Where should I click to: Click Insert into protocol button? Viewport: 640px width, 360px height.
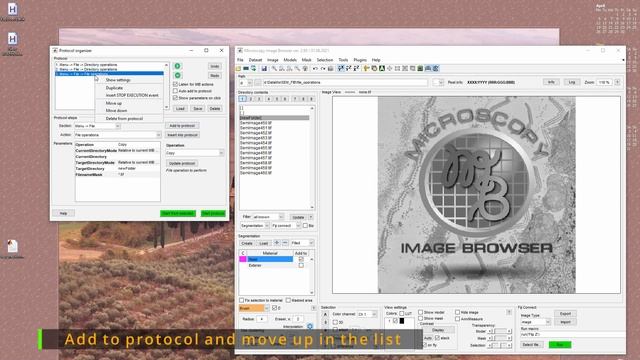pos(182,135)
